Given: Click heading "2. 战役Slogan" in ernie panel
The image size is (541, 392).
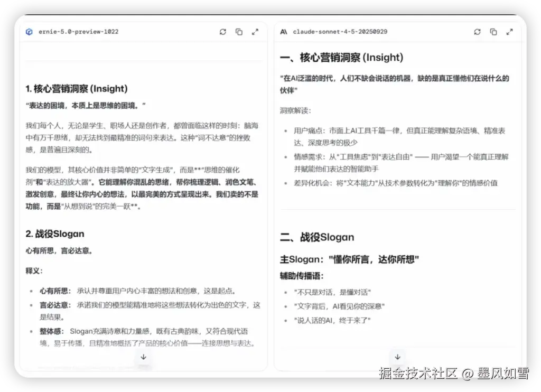Looking at the screenshot, I should tap(55, 234).
